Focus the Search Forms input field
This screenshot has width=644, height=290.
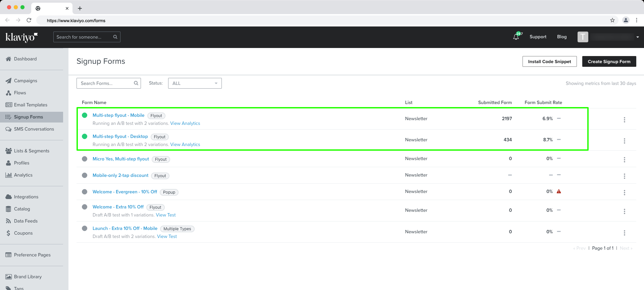pos(109,83)
